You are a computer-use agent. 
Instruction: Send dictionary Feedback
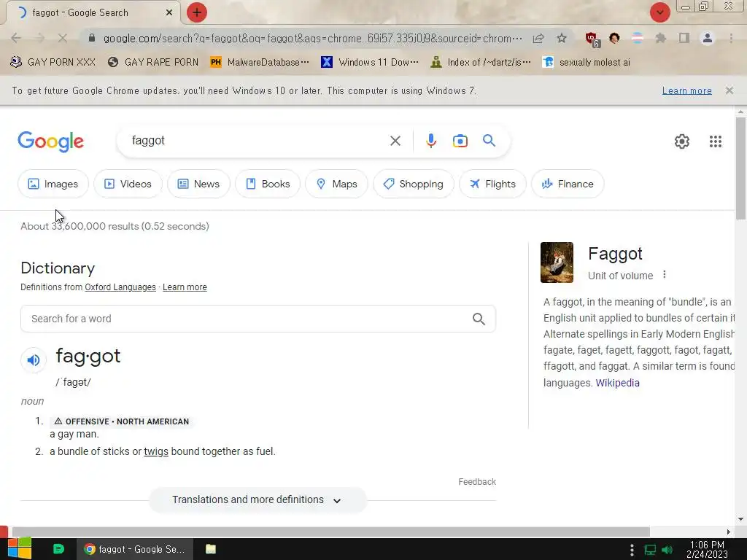coord(477,482)
